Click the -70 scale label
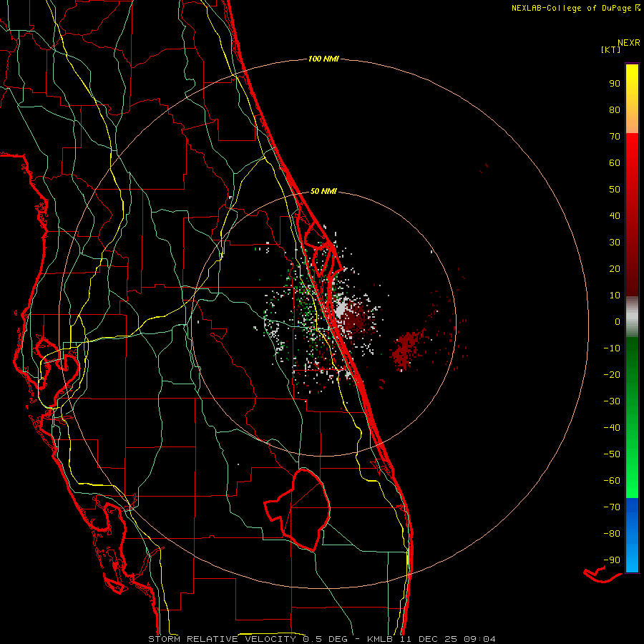The height and width of the screenshot is (644, 644). pos(612,507)
